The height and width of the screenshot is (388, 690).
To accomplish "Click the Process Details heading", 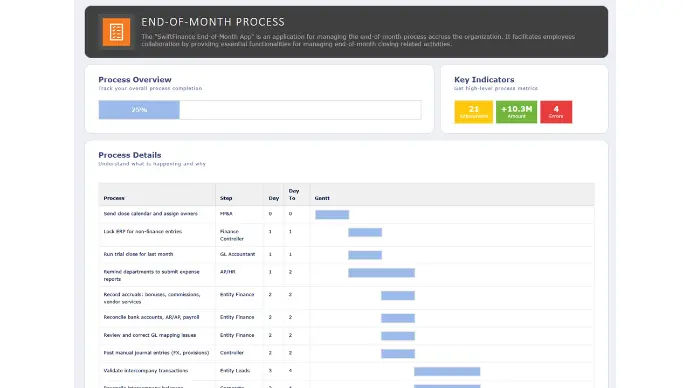I will click(x=130, y=155).
